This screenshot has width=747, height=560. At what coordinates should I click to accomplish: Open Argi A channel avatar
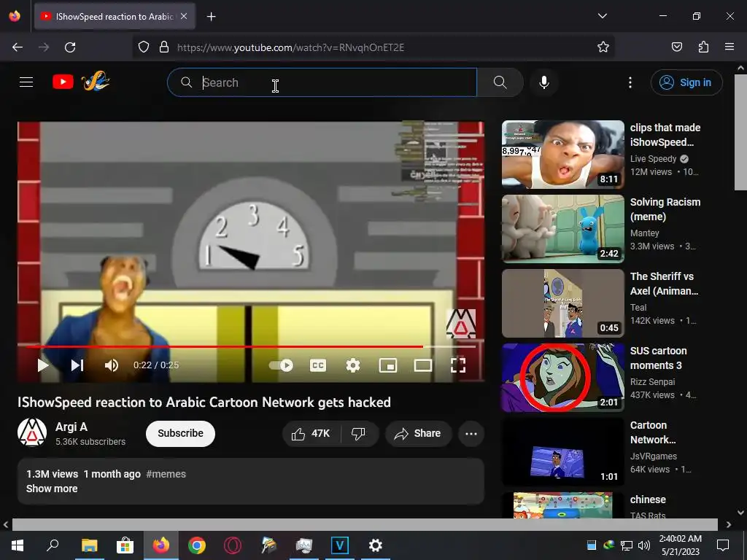point(32,432)
